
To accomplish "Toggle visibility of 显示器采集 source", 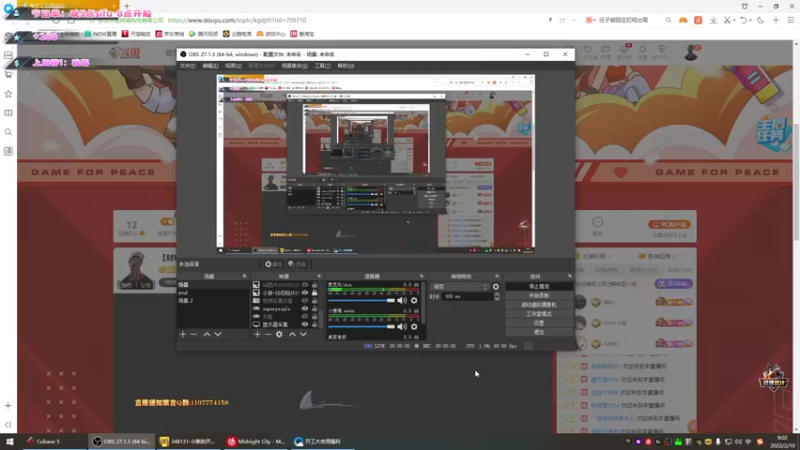I will [305, 324].
